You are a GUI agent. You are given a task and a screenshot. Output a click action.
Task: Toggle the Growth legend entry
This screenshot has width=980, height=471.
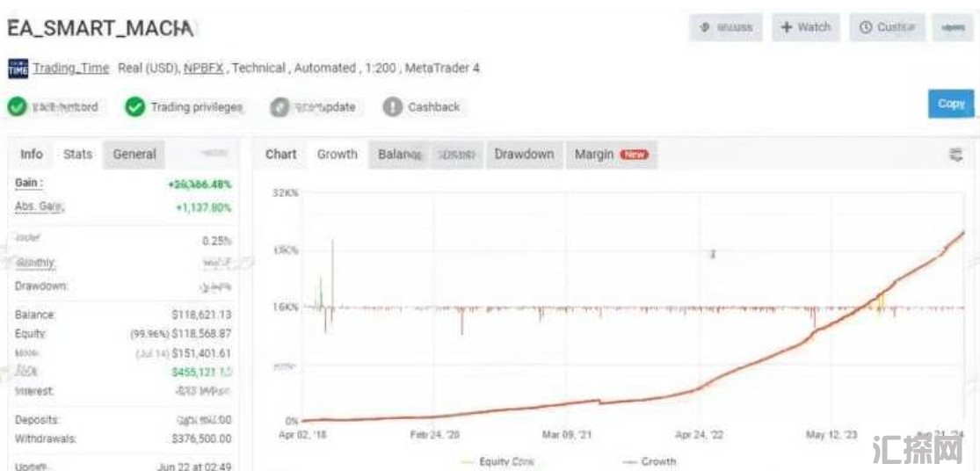coord(650,462)
